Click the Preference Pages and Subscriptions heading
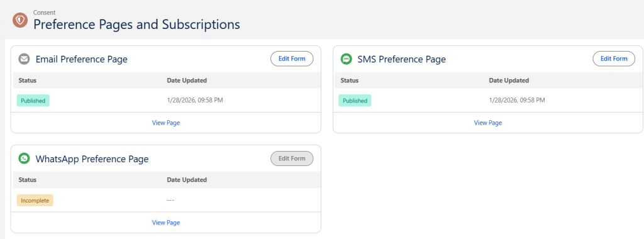This screenshot has height=239, width=644. coord(136,25)
